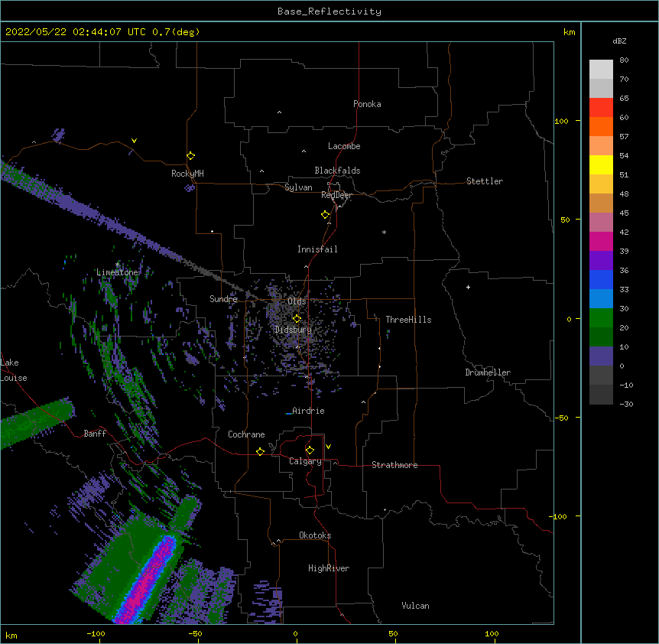
Task: Click the magenta 42 dBZ legend swatch
Action: click(601, 241)
